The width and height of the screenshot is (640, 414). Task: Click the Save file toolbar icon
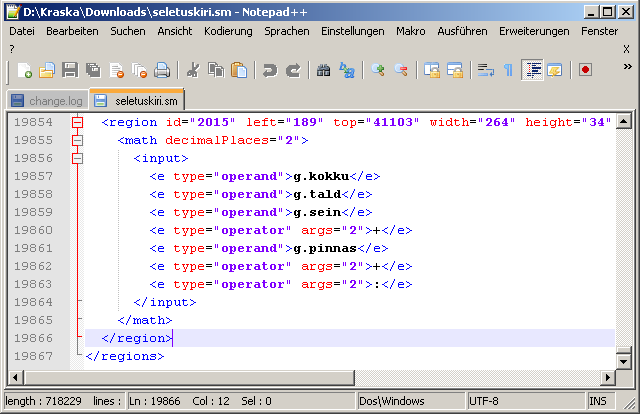70,70
